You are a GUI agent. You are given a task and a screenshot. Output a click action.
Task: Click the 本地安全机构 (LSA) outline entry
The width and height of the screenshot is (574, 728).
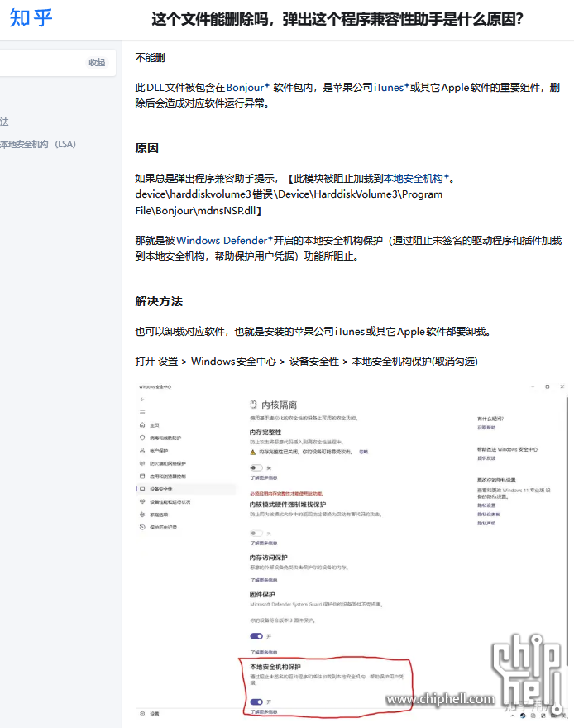click(37, 144)
